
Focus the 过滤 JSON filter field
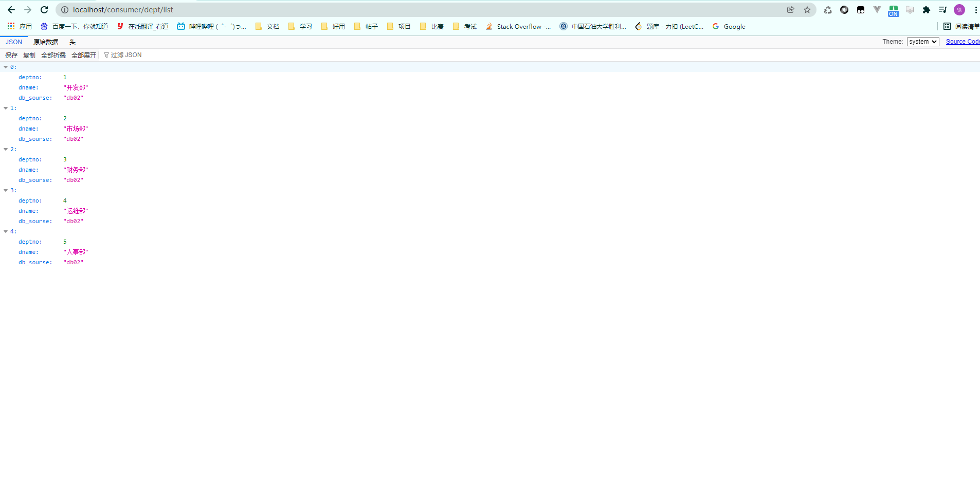(126, 55)
